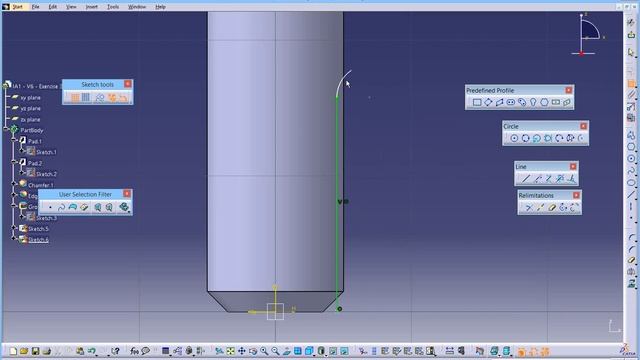Image resolution: width=640 pixels, height=360 pixels.
Task: Toggle Construction/Standard Element mode
Action: (x=100, y=97)
